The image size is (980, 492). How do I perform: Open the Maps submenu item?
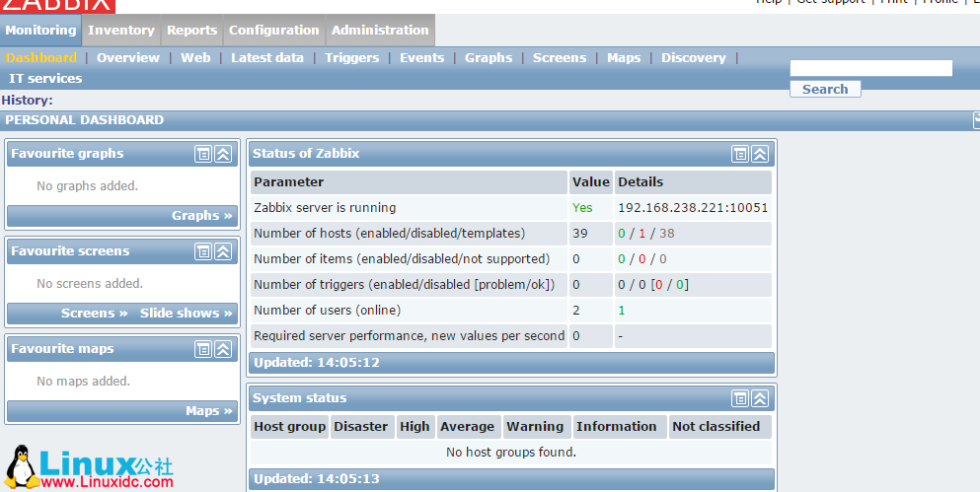click(x=624, y=57)
